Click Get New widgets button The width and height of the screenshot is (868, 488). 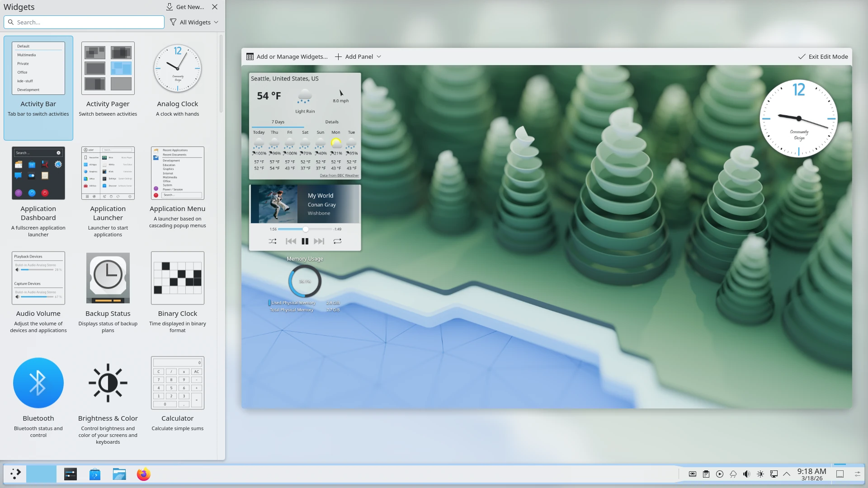click(x=185, y=7)
